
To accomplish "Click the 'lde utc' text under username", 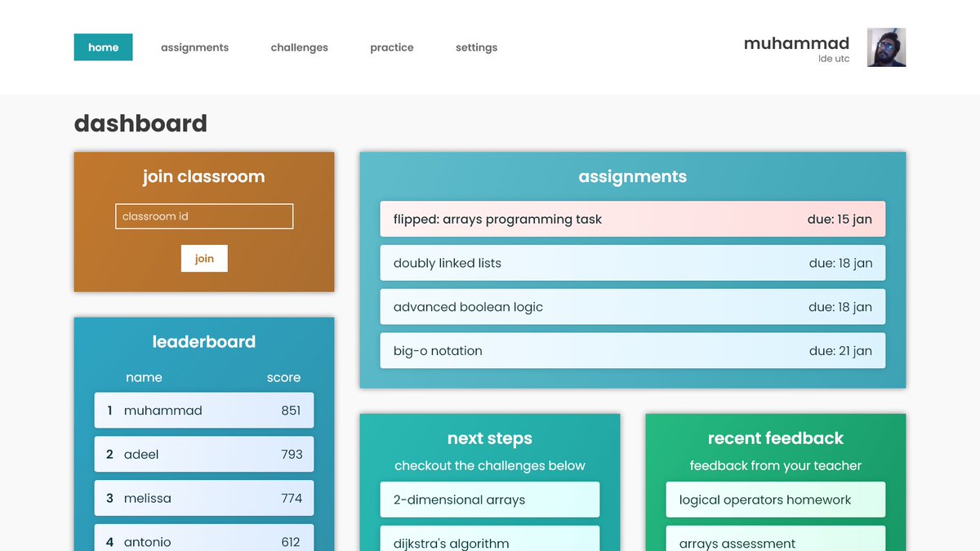I will click(834, 59).
